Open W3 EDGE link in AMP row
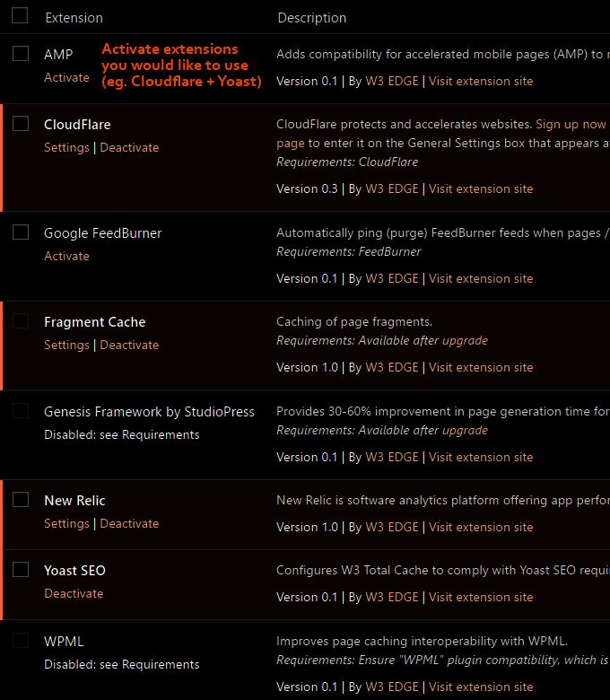This screenshot has height=700, width=610. [x=392, y=82]
